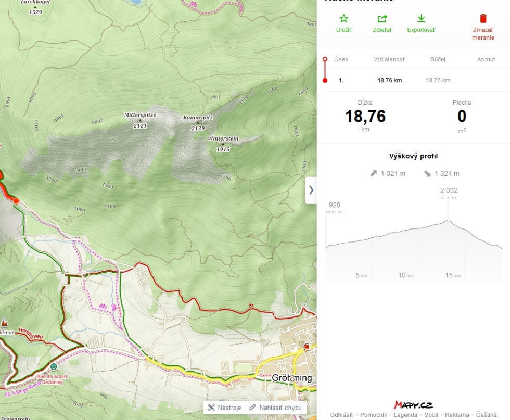510x420 pixels.
Task: Open the Nástroje tools menu
Action: point(224,408)
